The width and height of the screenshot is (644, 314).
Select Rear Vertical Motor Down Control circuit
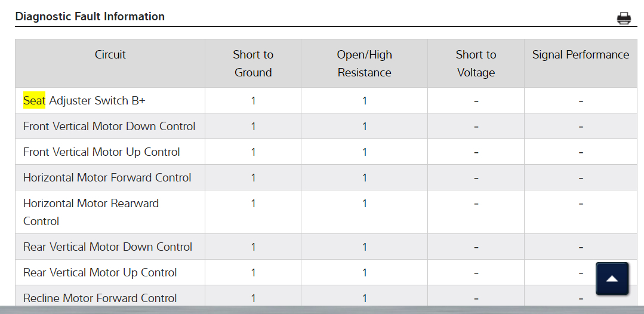pyautogui.click(x=107, y=247)
